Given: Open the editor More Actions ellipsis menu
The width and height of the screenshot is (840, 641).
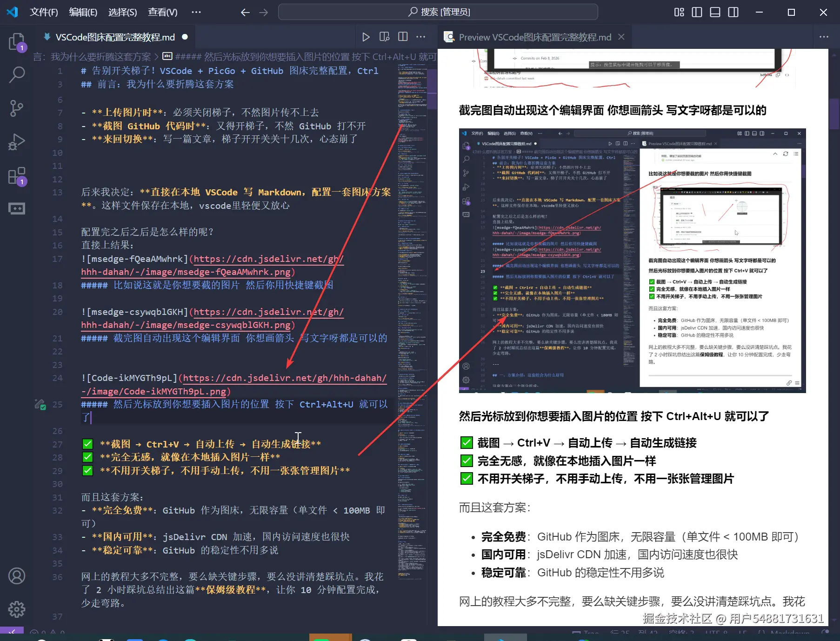Looking at the screenshot, I should pyautogui.click(x=421, y=37).
